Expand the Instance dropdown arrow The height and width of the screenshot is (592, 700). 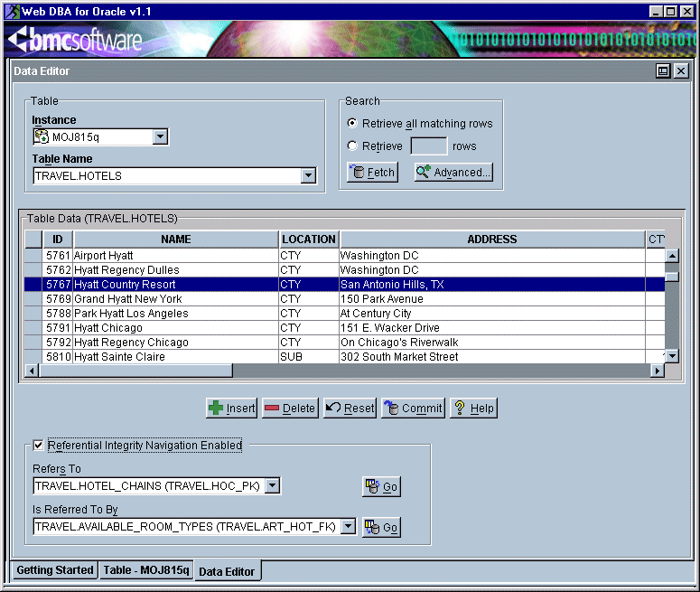pyautogui.click(x=160, y=136)
